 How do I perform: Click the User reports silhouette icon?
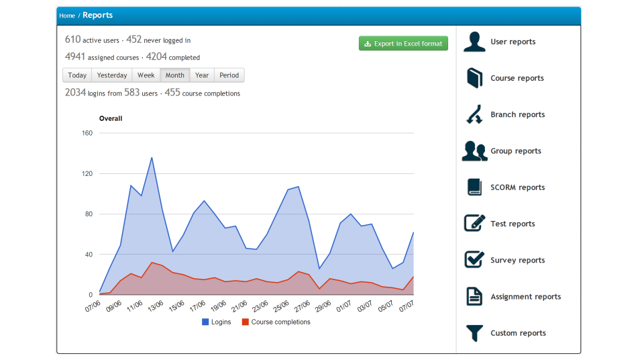[x=474, y=42]
